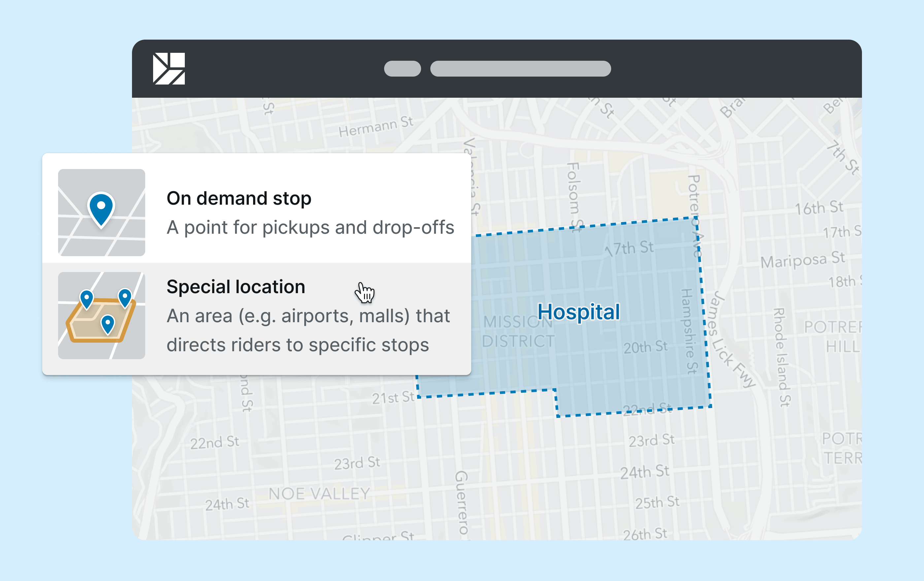Click the long gray header bar

tap(520, 69)
